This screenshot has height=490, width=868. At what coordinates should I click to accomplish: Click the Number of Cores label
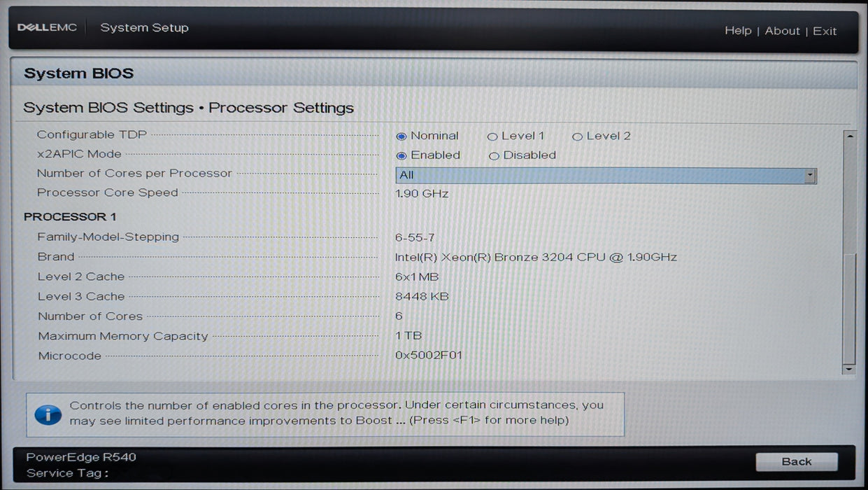(x=90, y=316)
